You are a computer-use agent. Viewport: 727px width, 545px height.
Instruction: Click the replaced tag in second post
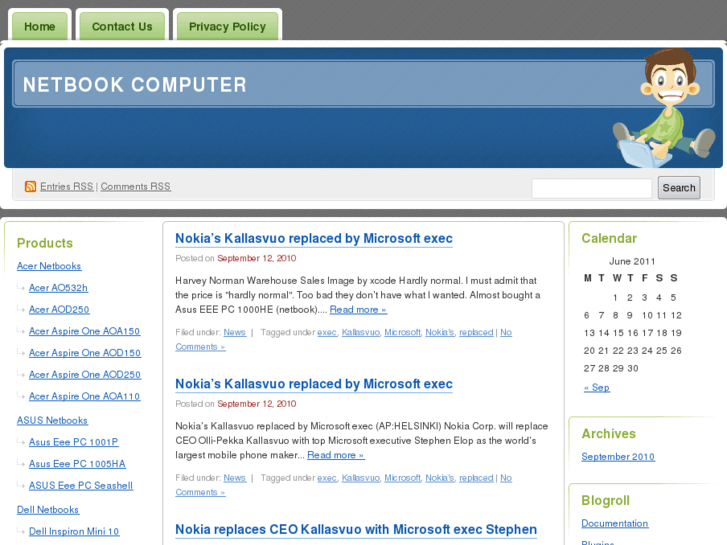point(476,478)
